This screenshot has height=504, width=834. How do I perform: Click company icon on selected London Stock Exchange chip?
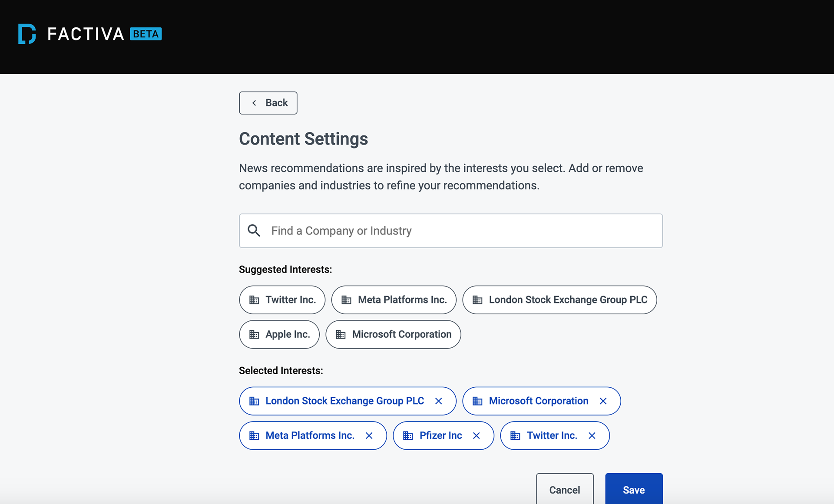254,401
